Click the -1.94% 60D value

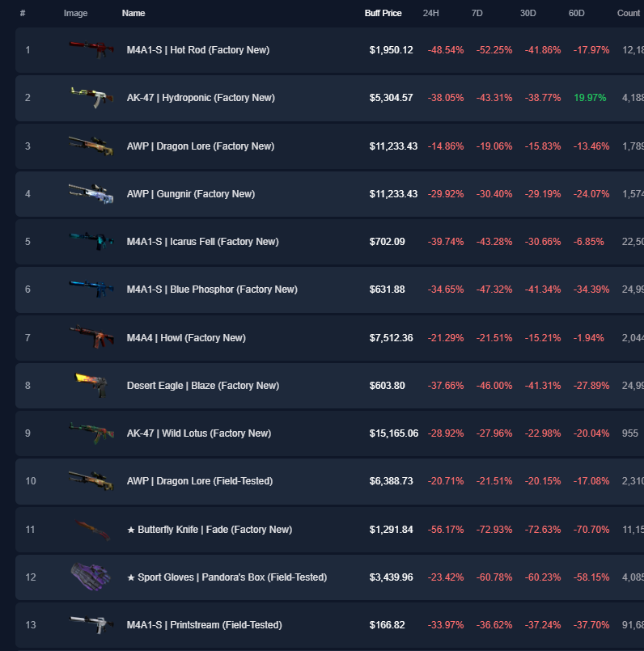click(x=589, y=338)
